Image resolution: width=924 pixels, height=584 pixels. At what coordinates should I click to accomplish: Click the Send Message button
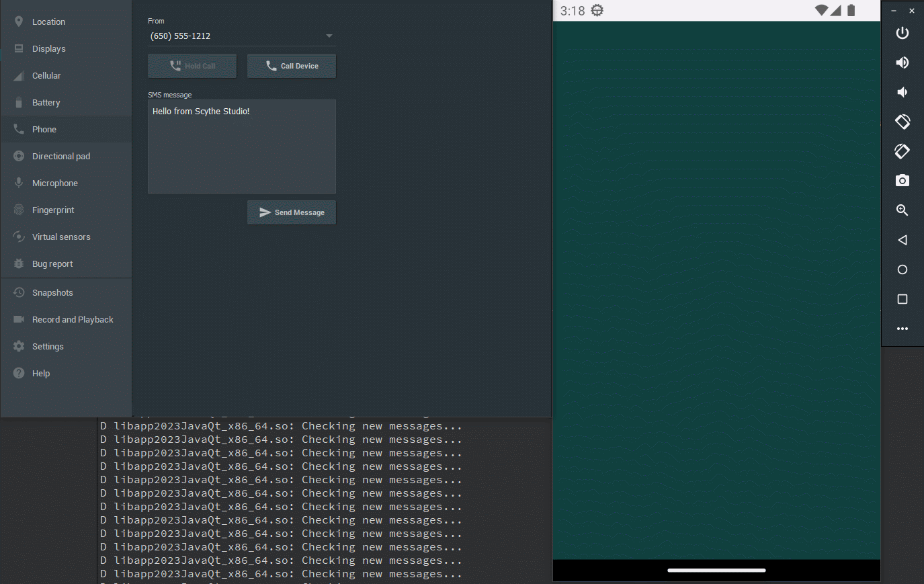(x=292, y=212)
